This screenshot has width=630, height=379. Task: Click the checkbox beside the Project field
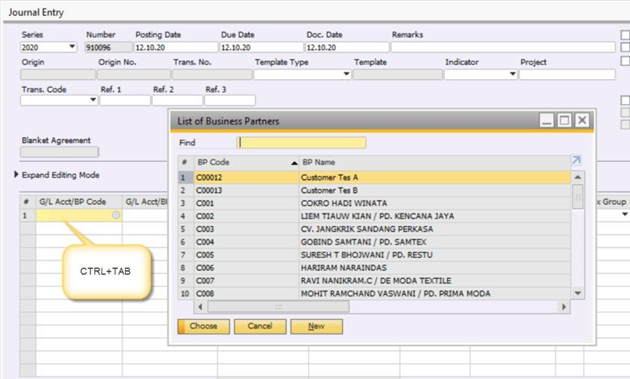tap(625, 61)
